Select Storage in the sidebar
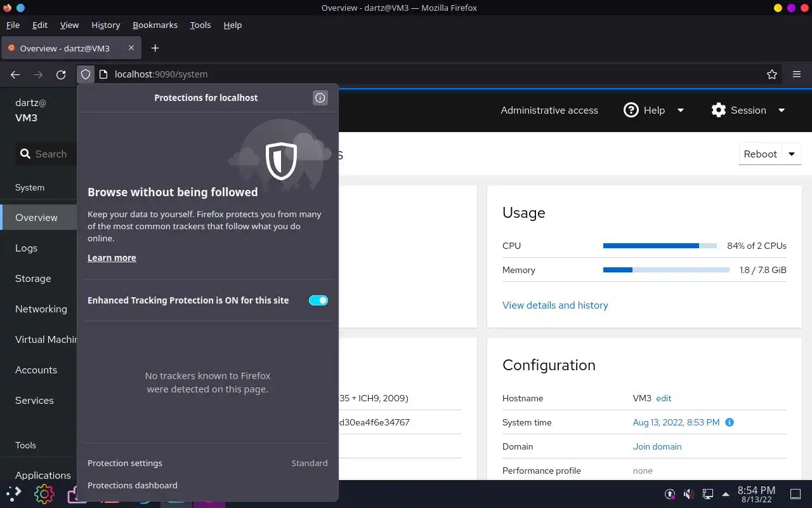 click(39, 278)
